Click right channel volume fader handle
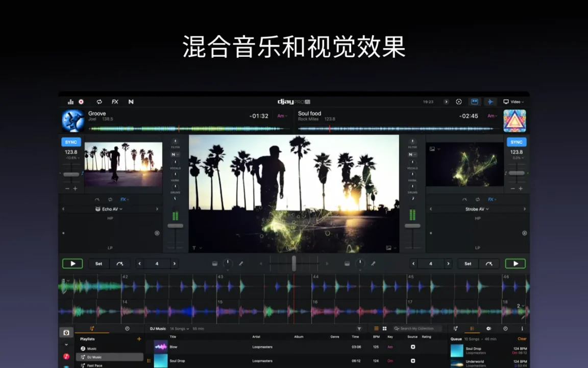Image resolution: width=588 pixels, height=368 pixels. coord(412,226)
